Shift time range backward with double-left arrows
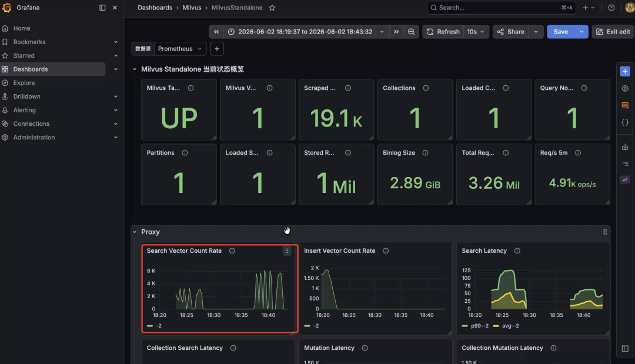This screenshot has height=364, width=635. point(216,32)
